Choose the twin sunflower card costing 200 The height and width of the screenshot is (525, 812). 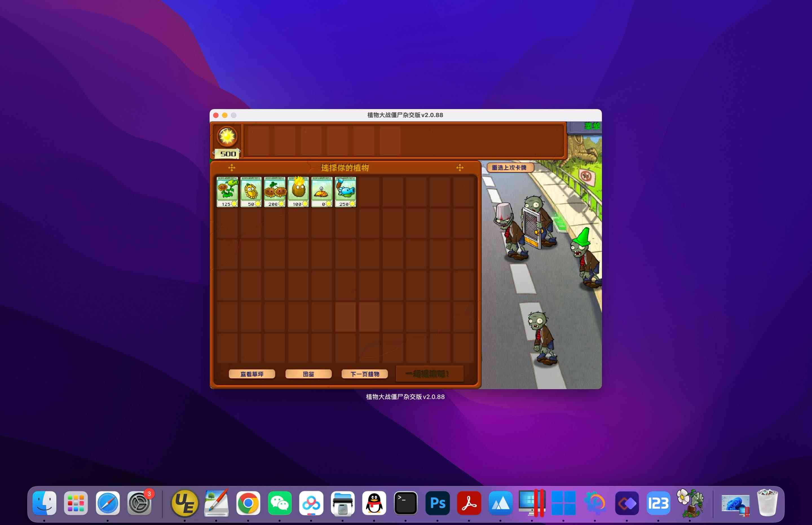[x=274, y=192]
